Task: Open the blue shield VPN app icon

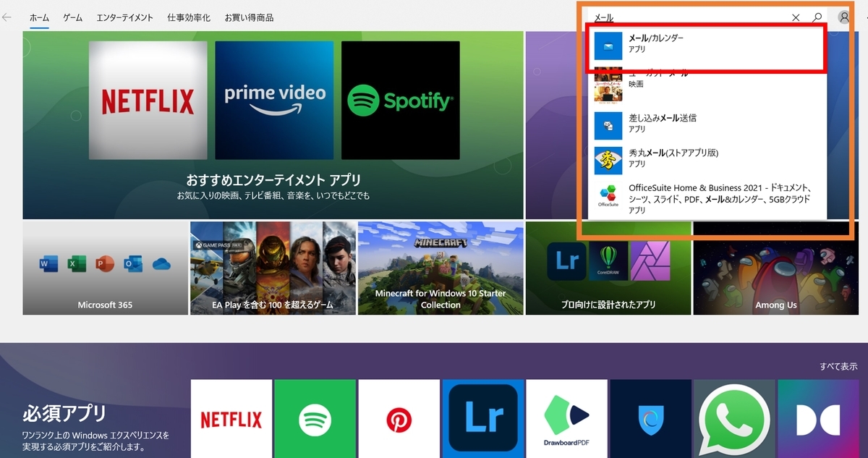Action: [x=650, y=419]
